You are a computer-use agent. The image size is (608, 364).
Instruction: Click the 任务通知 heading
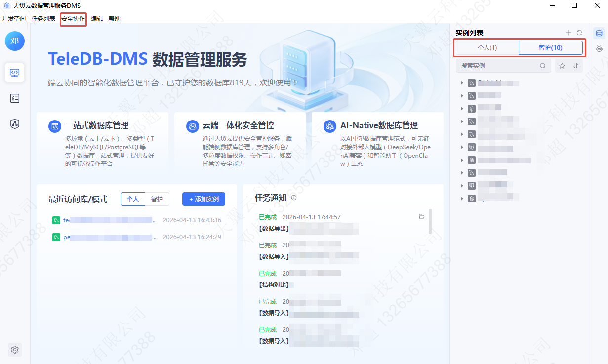coord(271,198)
